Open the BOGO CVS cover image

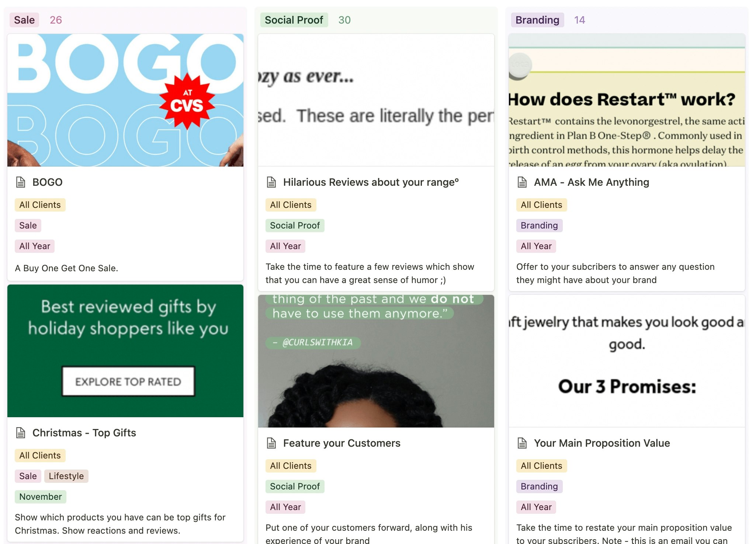click(x=125, y=100)
